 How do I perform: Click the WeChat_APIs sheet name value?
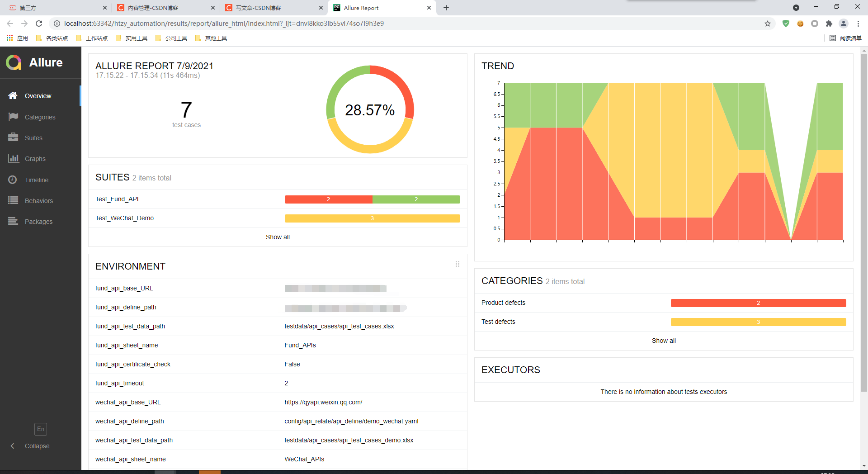[x=304, y=459]
